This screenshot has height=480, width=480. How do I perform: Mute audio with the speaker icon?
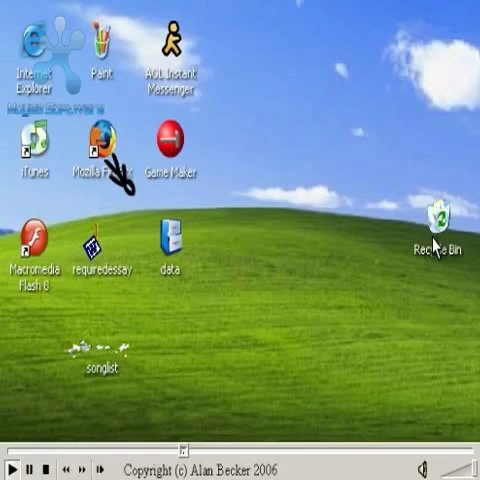pyautogui.click(x=422, y=470)
